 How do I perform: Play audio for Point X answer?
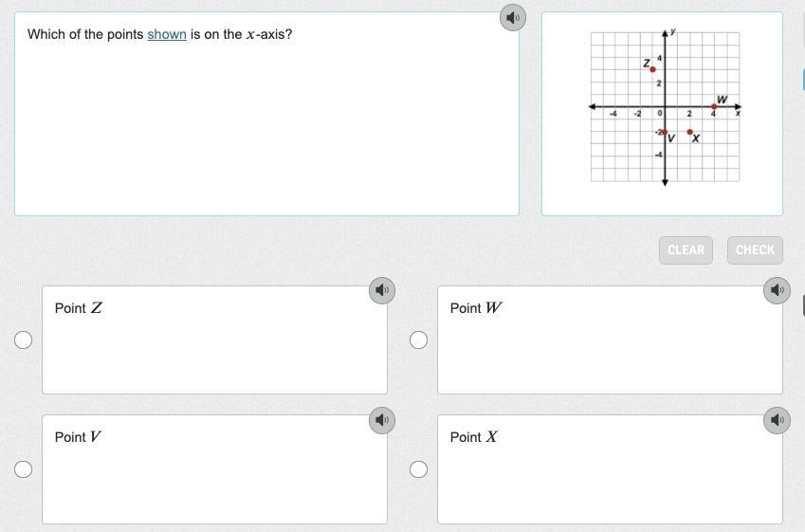(777, 420)
